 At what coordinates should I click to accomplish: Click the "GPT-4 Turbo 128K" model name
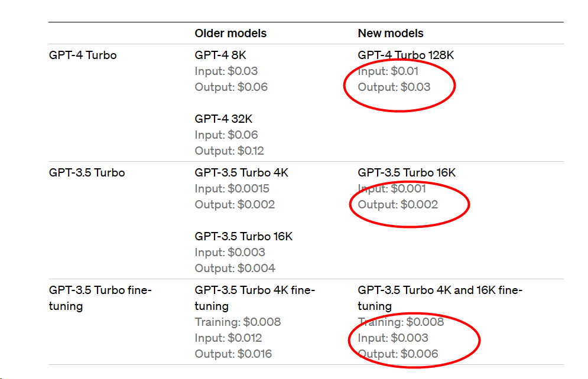(406, 55)
